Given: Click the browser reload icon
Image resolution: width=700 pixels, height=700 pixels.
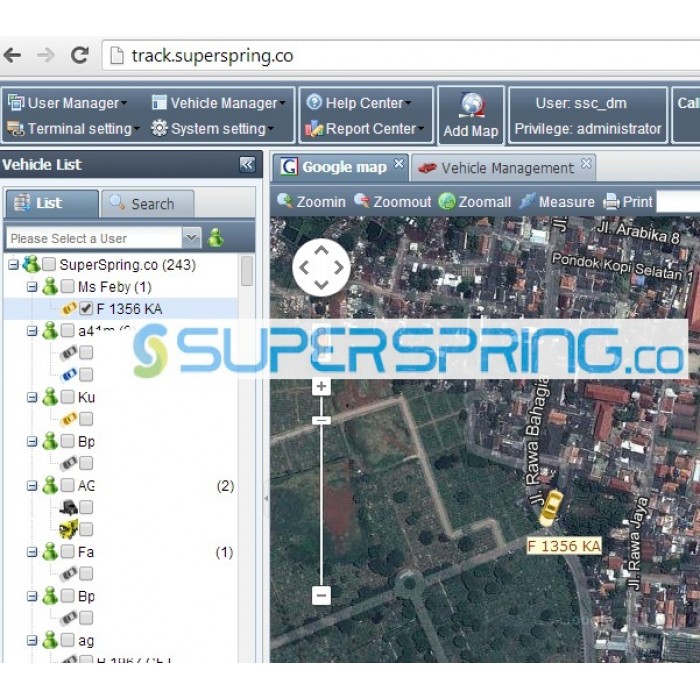Looking at the screenshot, I should coord(80,55).
